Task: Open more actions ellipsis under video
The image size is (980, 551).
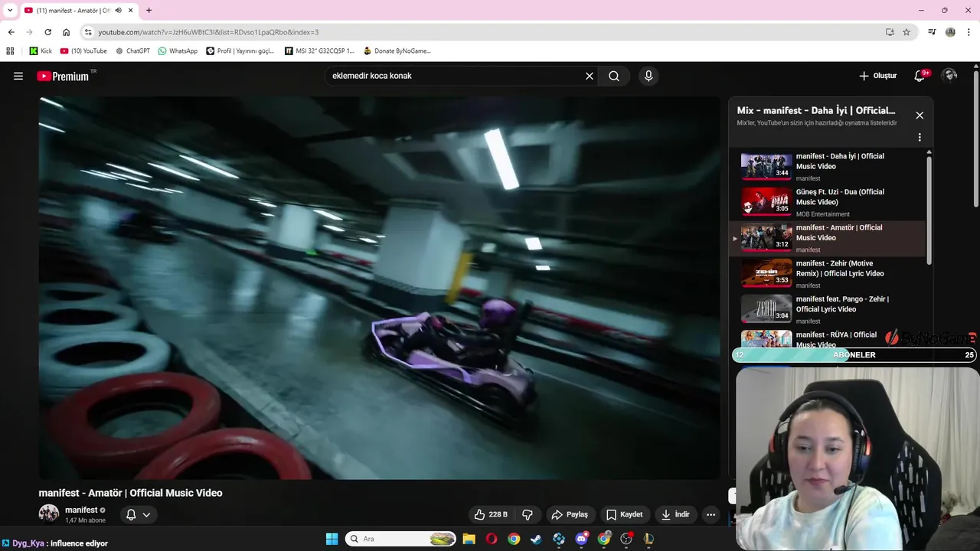Action: [x=710, y=514]
